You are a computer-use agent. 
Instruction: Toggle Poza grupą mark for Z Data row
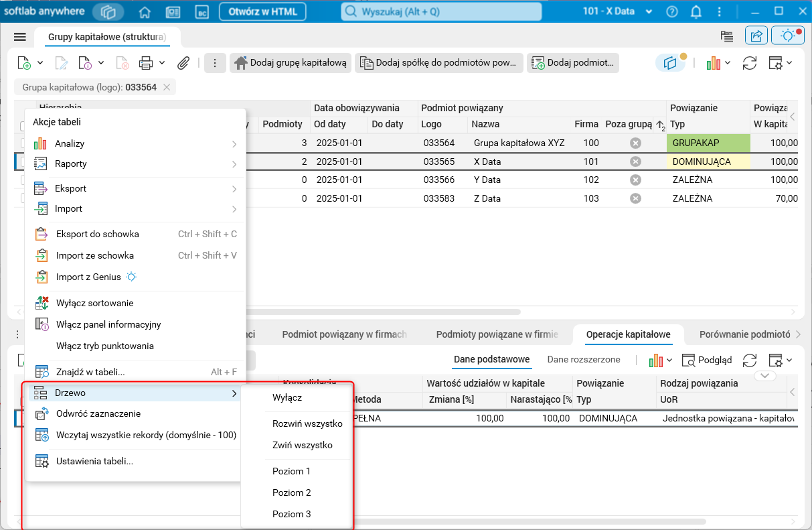pyautogui.click(x=635, y=198)
